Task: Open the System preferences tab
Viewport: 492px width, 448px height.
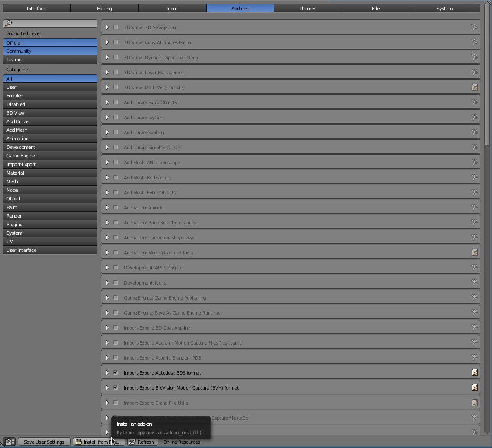Action: 445,9
